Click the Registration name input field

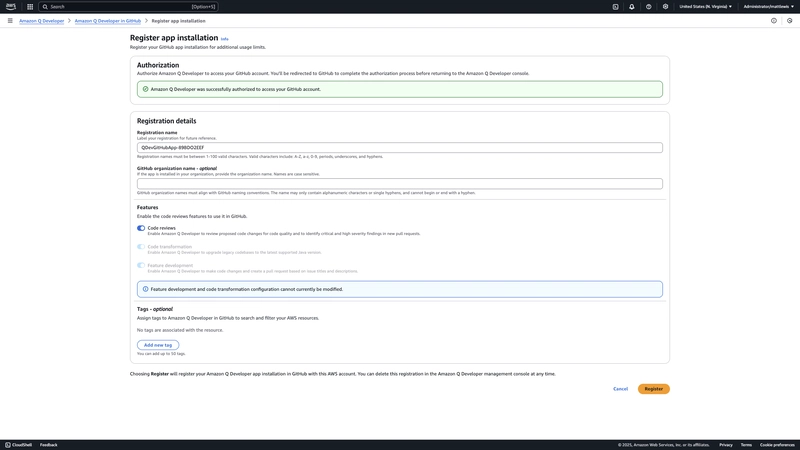click(x=399, y=147)
